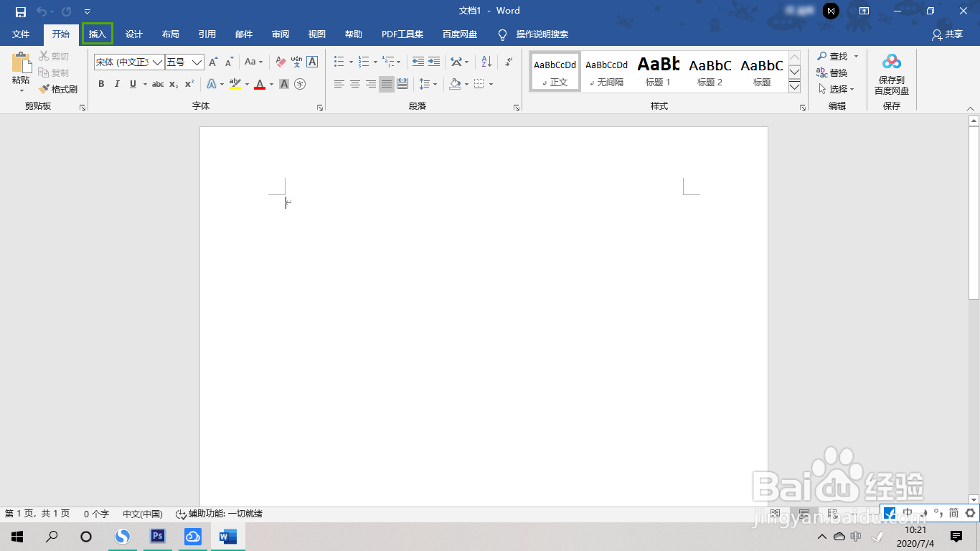
Task: Clear all formatting with eraser icon
Action: click(281, 62)
